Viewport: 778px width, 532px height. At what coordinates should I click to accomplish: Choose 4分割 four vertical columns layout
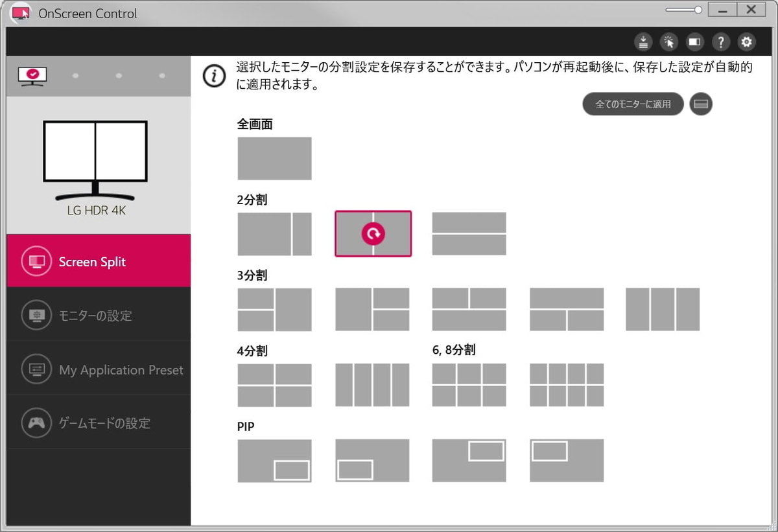(x=372, y=385)
